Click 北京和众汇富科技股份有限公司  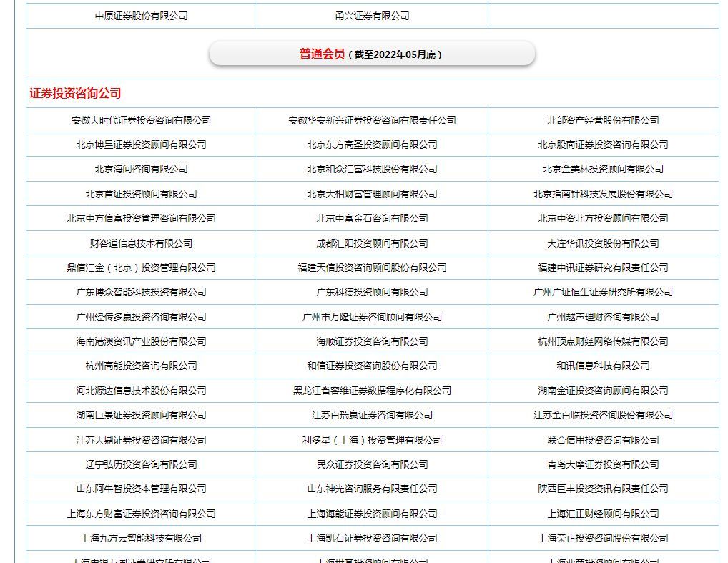373,169
